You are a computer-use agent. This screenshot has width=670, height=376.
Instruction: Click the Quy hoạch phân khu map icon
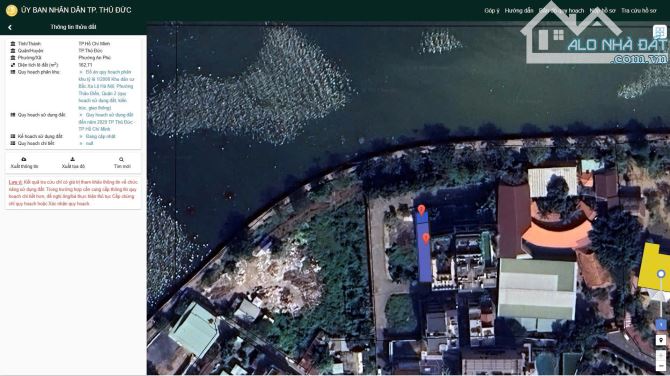coord(13,72)
